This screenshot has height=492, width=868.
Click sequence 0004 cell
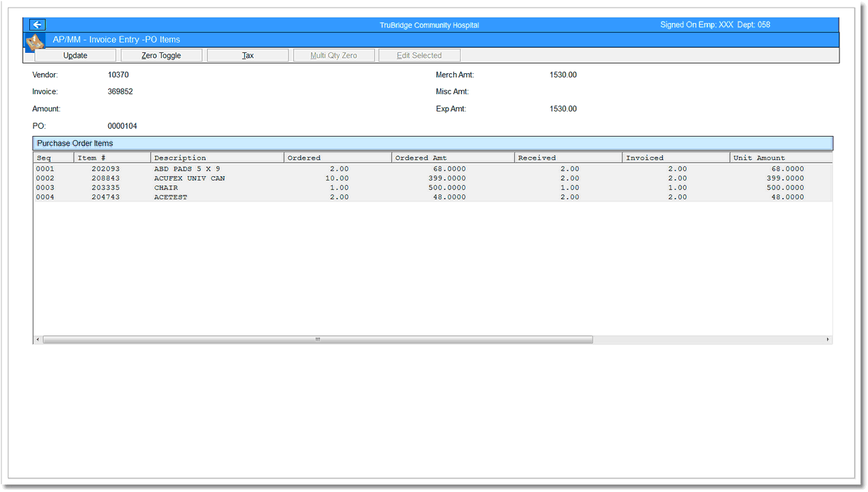[x=45, y=197]
